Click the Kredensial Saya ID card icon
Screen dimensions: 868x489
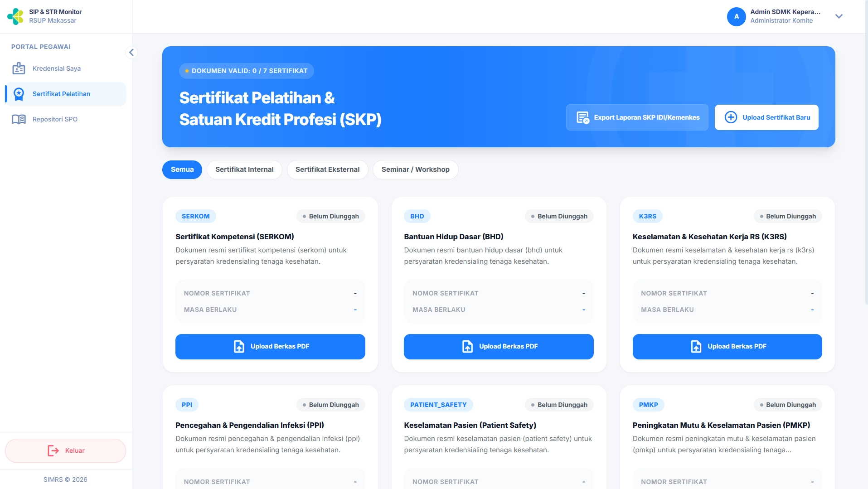tap(19, 68)
